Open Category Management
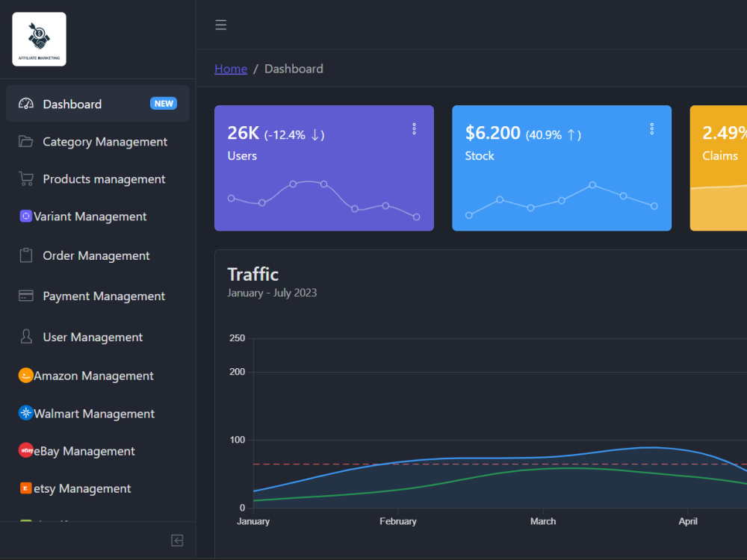Image resolution: width=747 pixels, height=560 pixels. (x=98, y=141)
